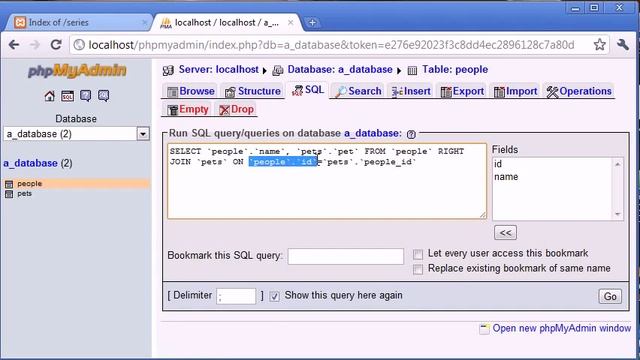Open the Browse tab
640x360 pixels.
191,91
